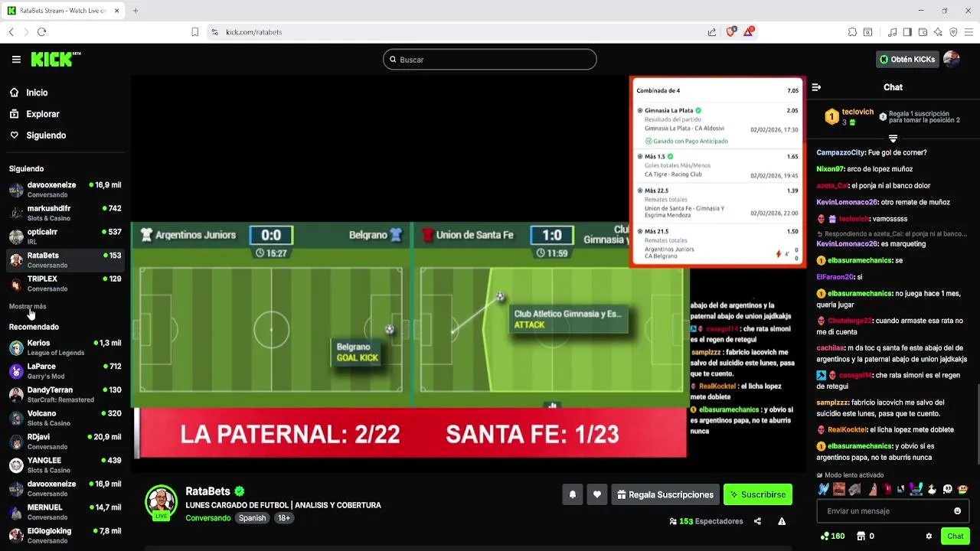Open Brave Rewards triangle icon
Screen dimensions: 980x551
coord(749,32)
